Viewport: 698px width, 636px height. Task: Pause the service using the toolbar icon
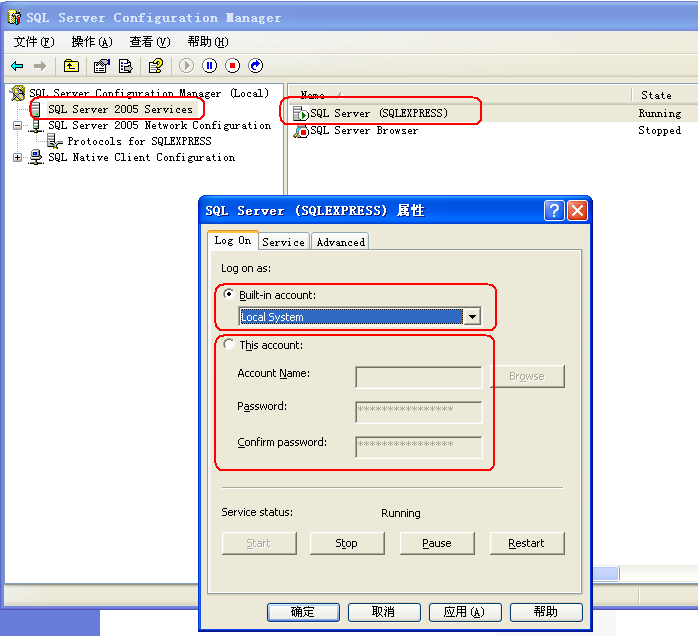click(x=210, y=66)
